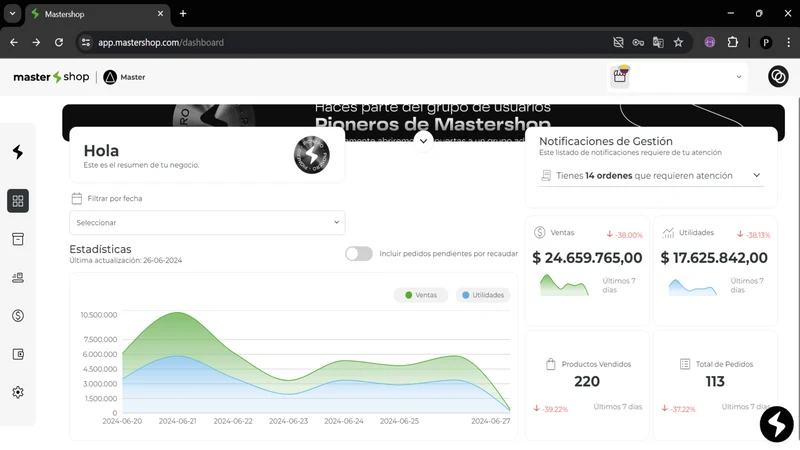This screenshot has height=450, width=800.
Task: Open the wallet sidebar icon
Action: (18, 354)
